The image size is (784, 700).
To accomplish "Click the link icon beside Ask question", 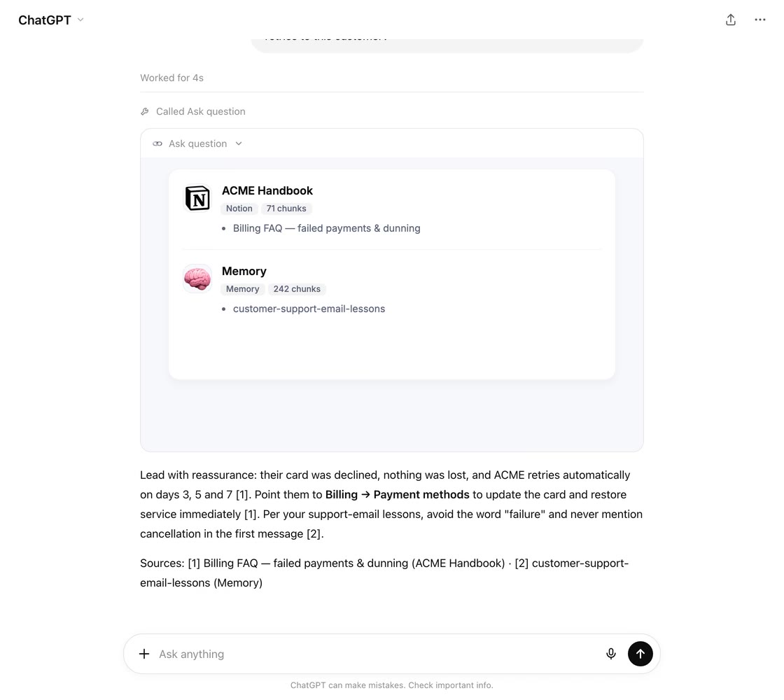I will point(157,143).
